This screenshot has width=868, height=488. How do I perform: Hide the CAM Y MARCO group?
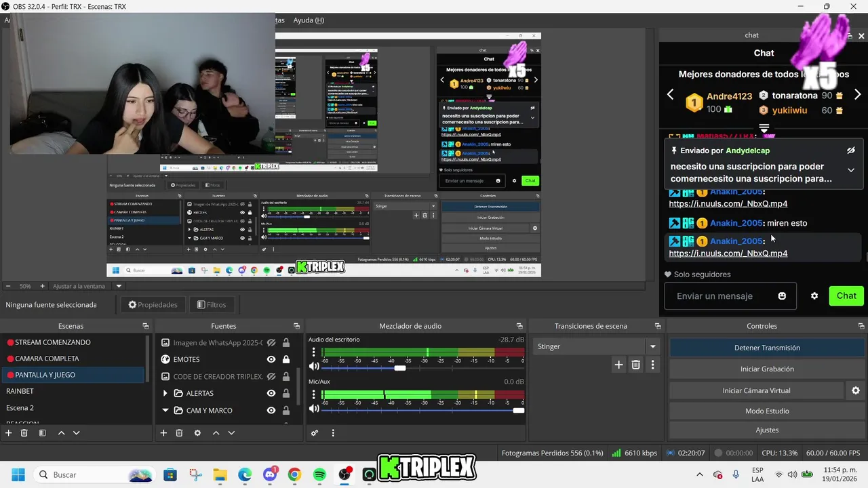(x=271, y=411)
